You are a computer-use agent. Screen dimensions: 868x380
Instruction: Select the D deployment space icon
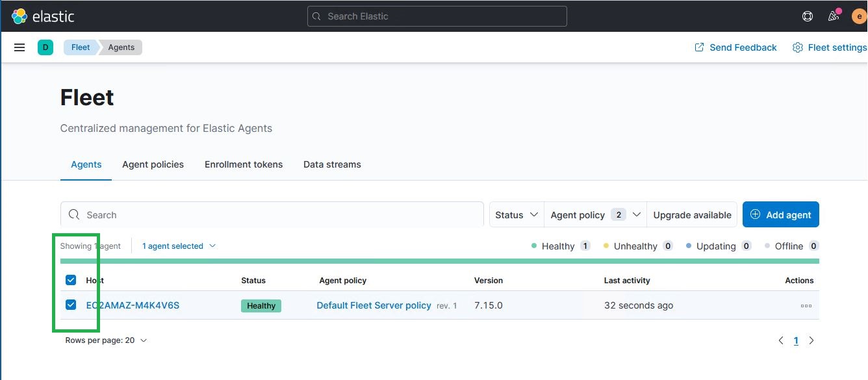coord(45,47)
